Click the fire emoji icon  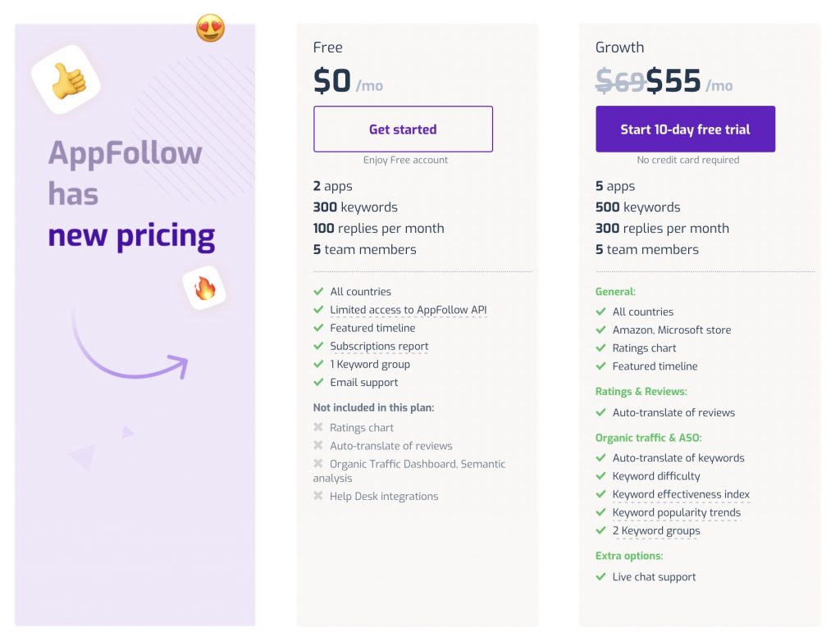(x=204, y=288)
